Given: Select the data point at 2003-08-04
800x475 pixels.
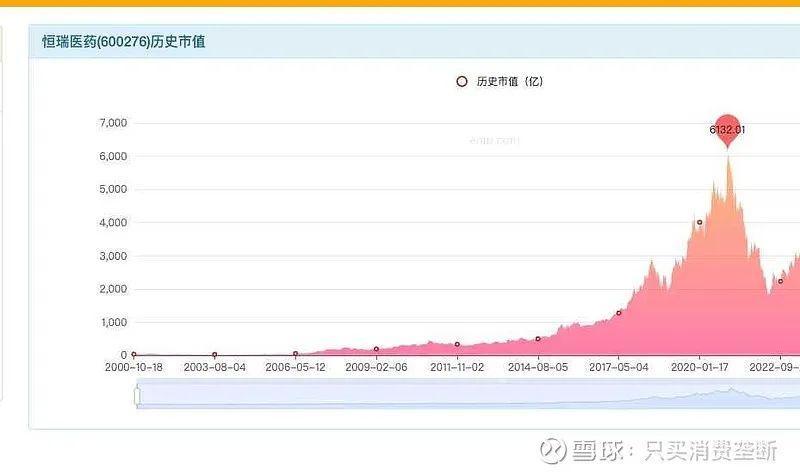Looking at the screenshot, I should pos(214,354).
